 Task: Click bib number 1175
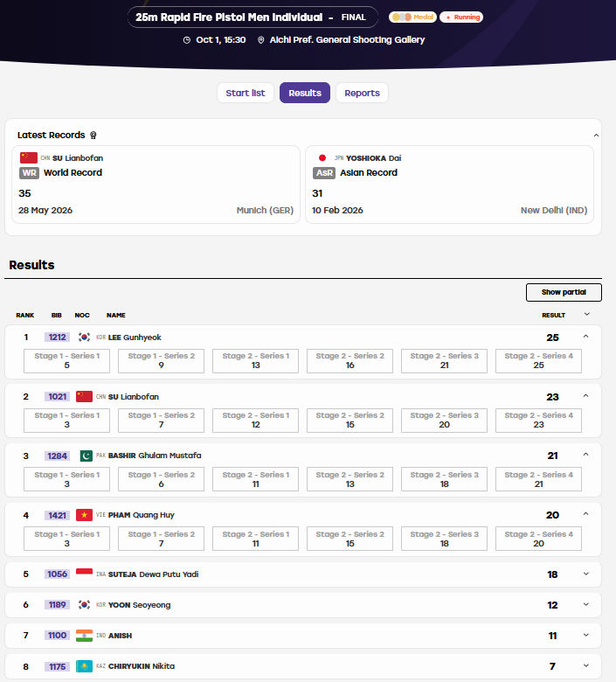click(57, 666)
